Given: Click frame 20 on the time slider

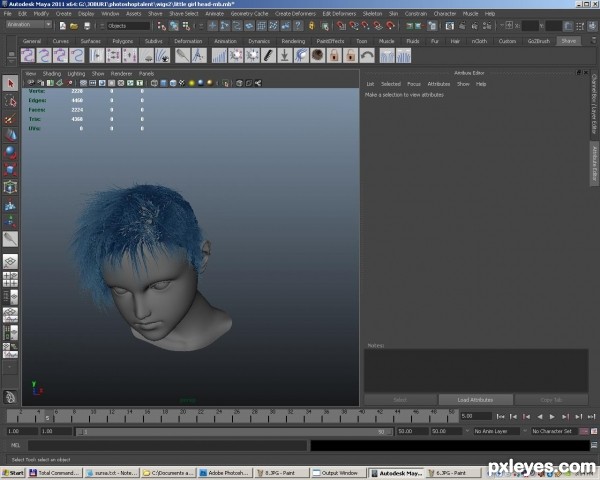Looking at the screenshot, I should tap(183, 415).
